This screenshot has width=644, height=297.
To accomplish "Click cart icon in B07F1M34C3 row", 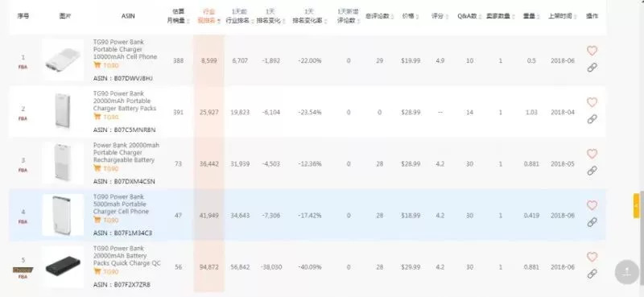I will coord(97,220).
